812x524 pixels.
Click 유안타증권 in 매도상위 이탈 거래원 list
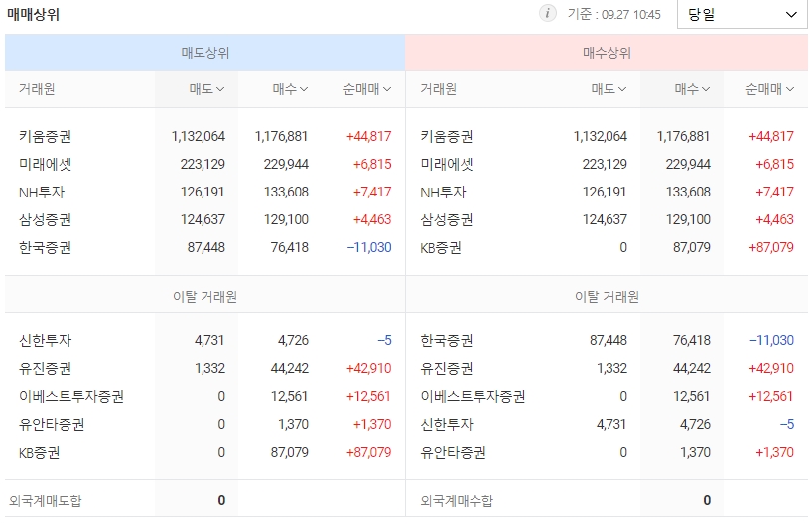[x=52, y=425]
